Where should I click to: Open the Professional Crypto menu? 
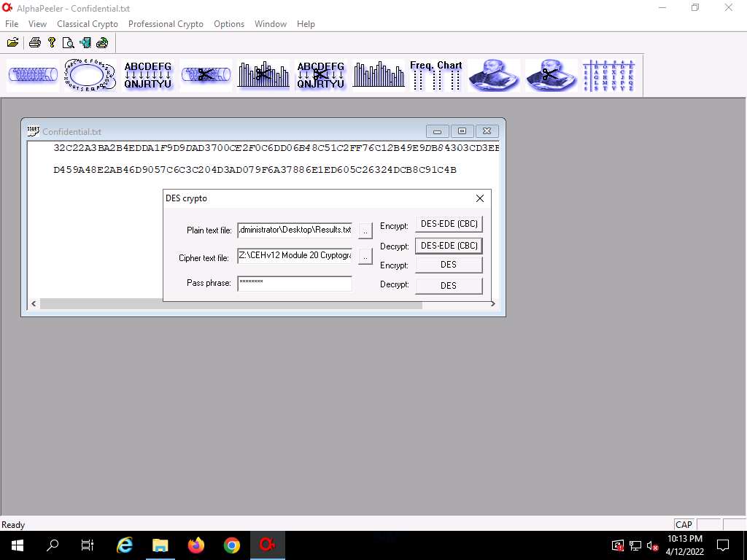[x=166, y=24]
